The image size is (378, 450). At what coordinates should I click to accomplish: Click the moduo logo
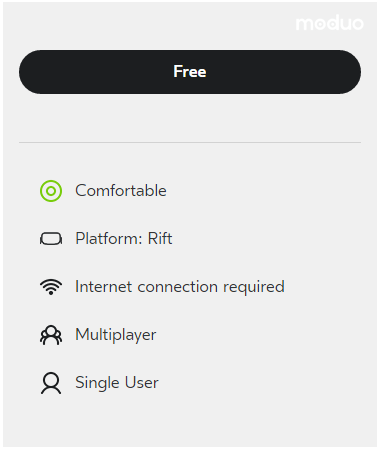tap(330, 23)
